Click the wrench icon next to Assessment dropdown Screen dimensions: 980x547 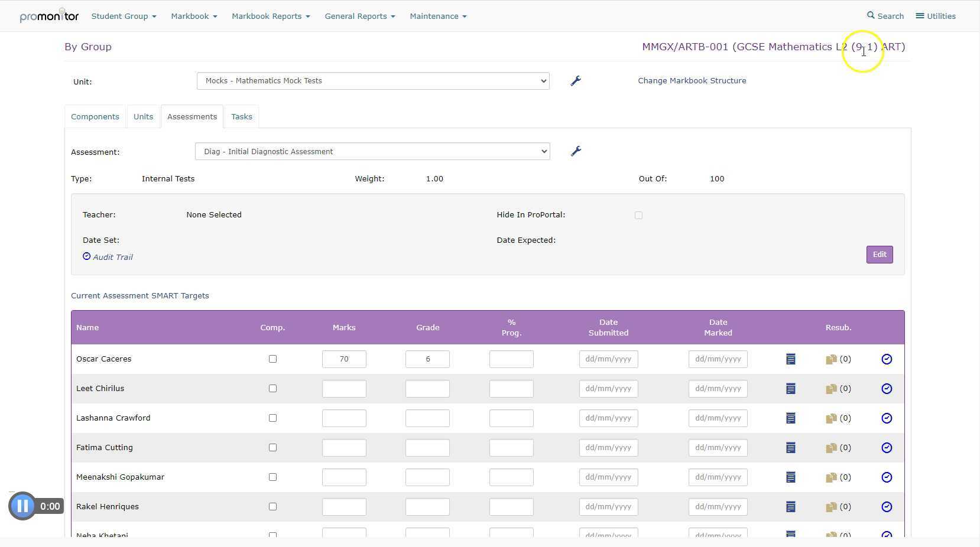pyautogui.click(x=575, y=152)
